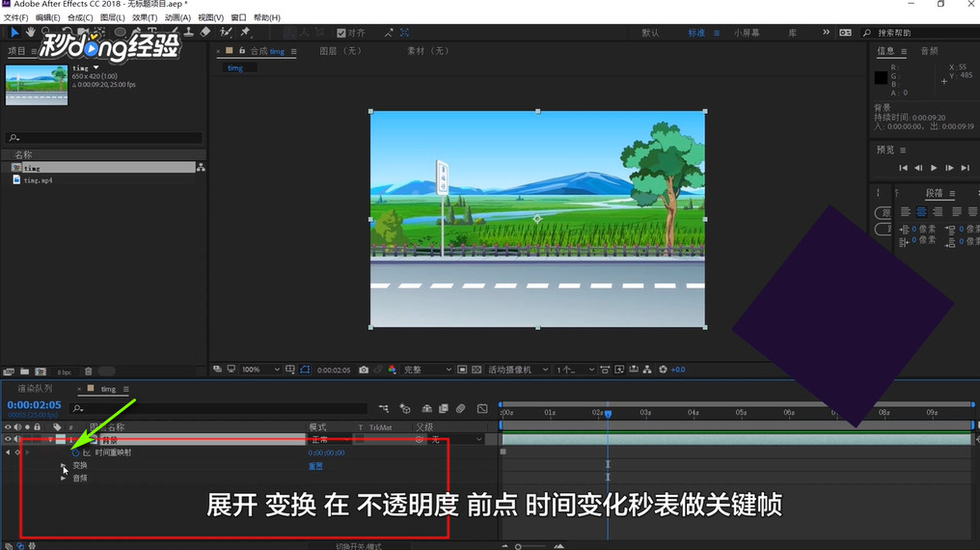980x550 pixels.
Task: Toggle mask and shape path visibility
Action: [305, 370]
